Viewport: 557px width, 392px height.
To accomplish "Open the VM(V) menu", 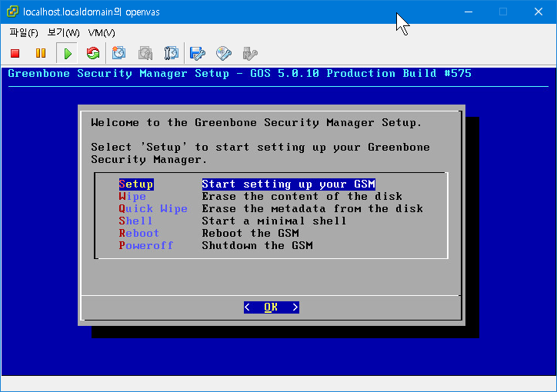I will click(x=102, y=33).
